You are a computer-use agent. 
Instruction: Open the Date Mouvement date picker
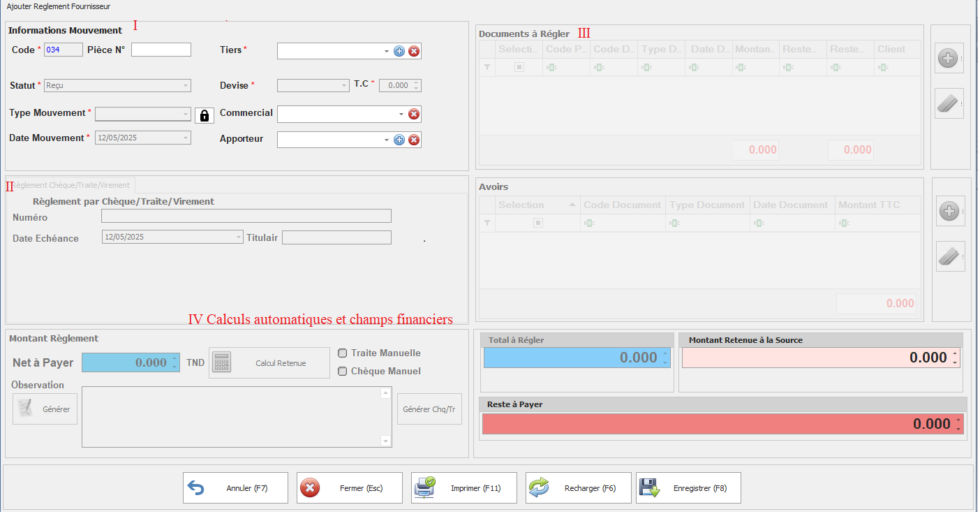(186, 138)
